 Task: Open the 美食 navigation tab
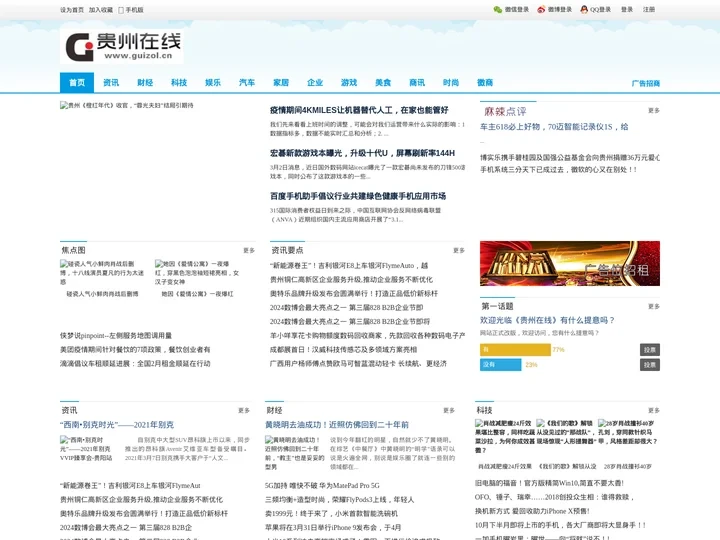[x=383, y=83]
